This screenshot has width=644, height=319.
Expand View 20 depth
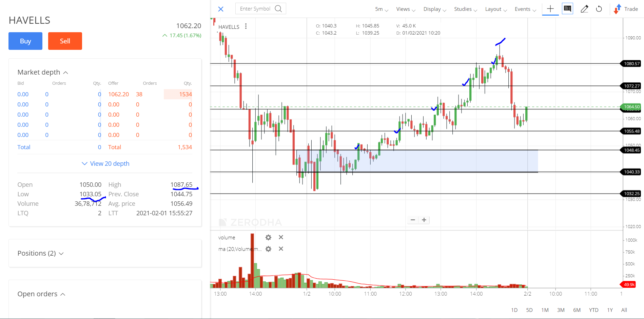(105, 163)
